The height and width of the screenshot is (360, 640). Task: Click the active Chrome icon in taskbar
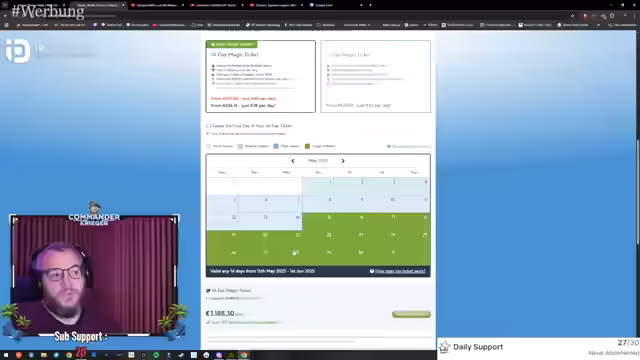(244, 355)
